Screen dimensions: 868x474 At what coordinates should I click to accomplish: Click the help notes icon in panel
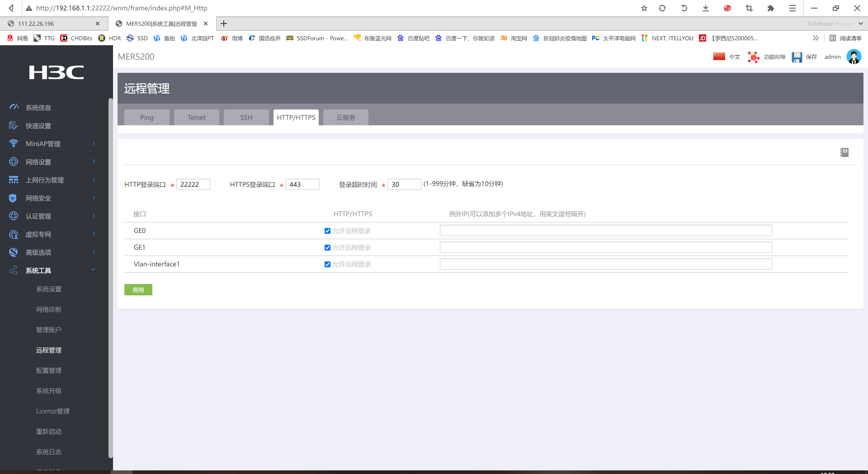(x=844, y=152)
